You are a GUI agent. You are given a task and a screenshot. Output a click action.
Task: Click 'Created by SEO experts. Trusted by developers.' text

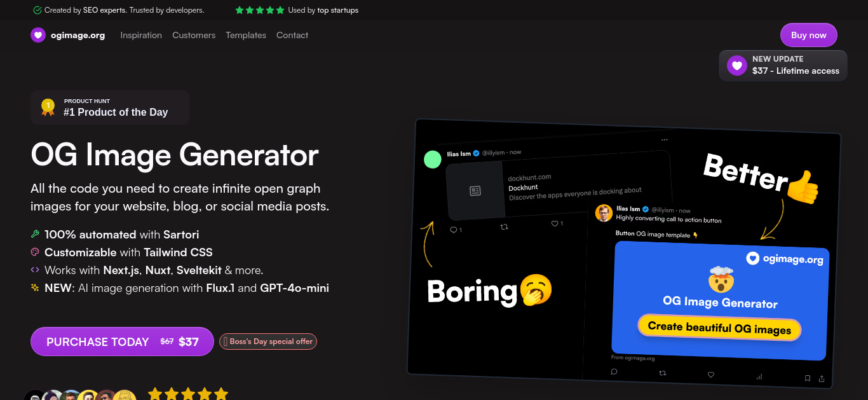tap(125, 10)
